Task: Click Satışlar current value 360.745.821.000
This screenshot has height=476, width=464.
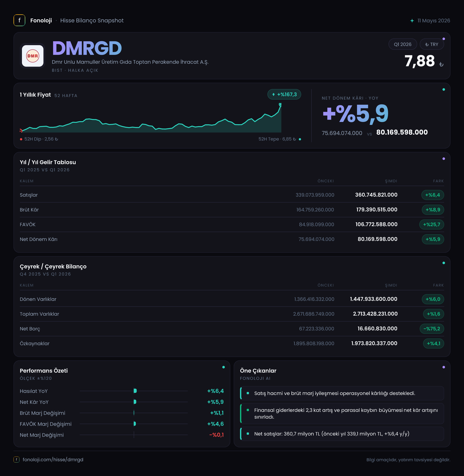Action: pyautogui.click(x=376, y=195)
